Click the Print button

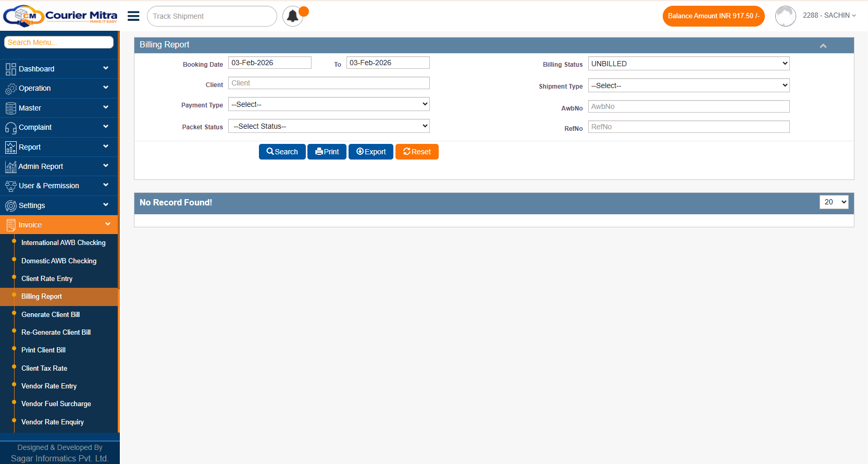tap(327, 152)
